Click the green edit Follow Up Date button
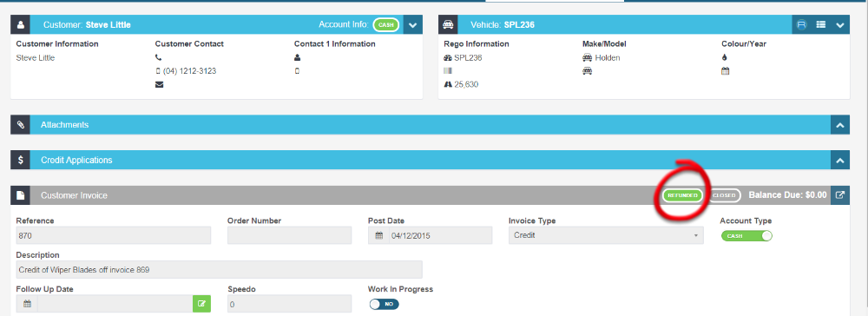868x316 pixels. click(x=201, y=304)
